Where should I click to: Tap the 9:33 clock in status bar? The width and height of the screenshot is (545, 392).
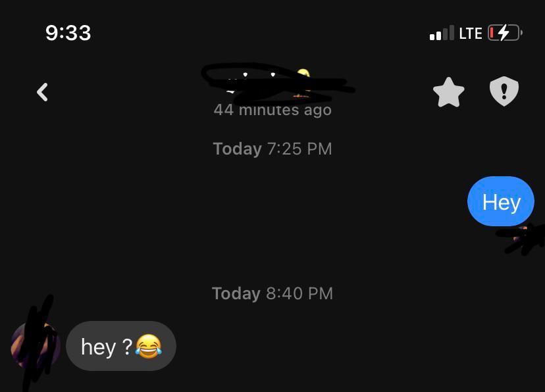tap(68, 33)
